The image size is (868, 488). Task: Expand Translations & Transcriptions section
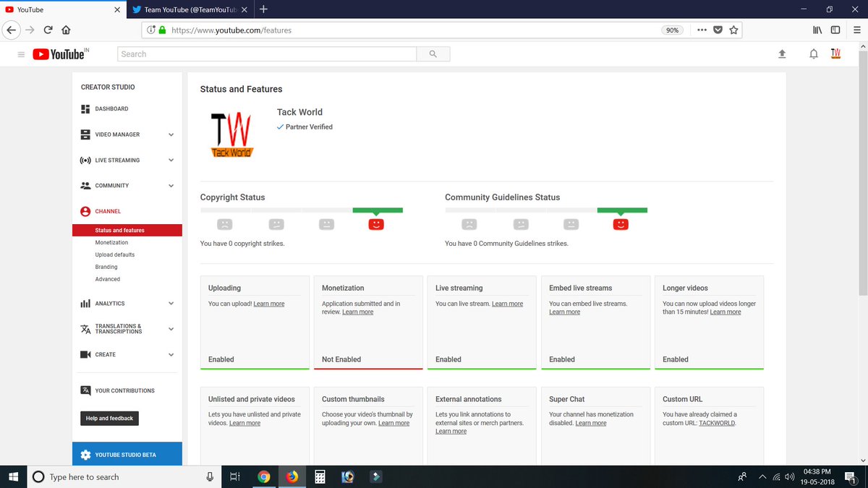[x=171, y=329]
